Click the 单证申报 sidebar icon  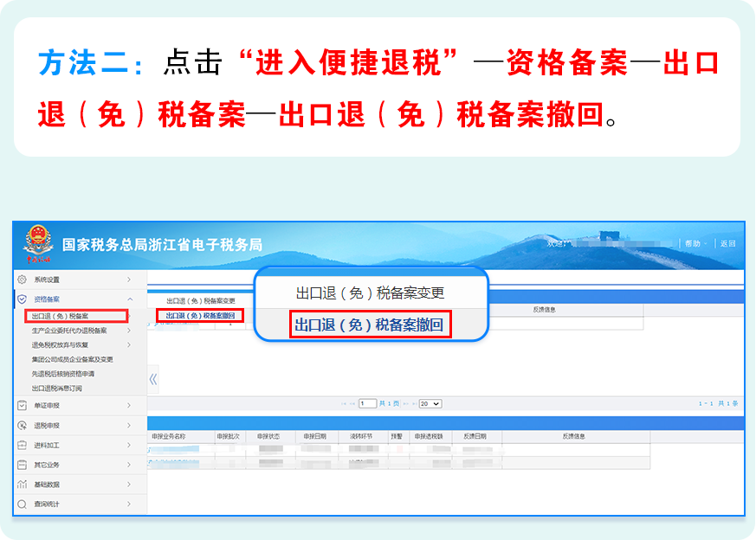point(23,405)
